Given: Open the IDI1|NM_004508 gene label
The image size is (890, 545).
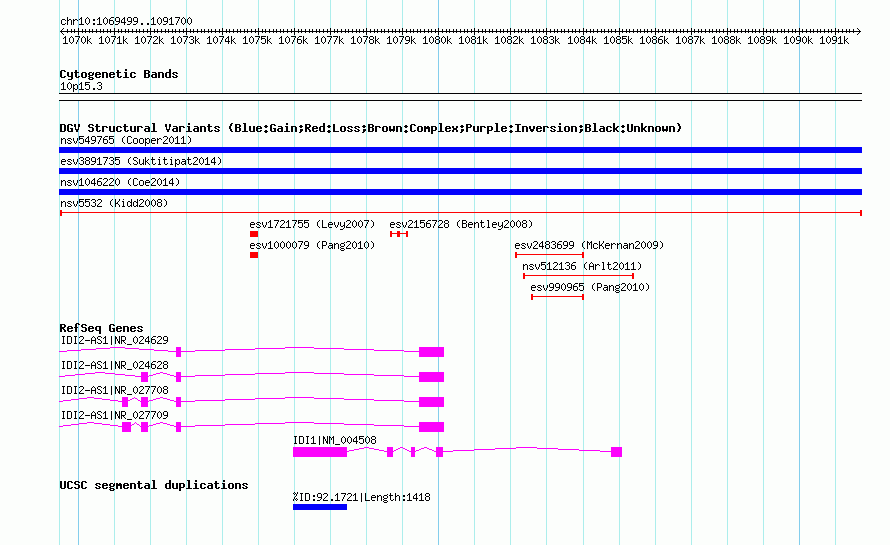Looking at the screenshot, I should (x=334, y=441).
